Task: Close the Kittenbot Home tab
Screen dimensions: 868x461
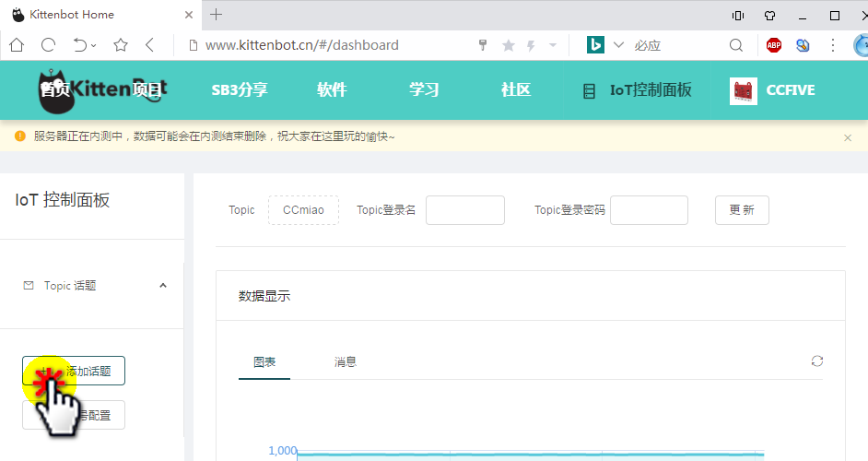Action: (189, 15)
